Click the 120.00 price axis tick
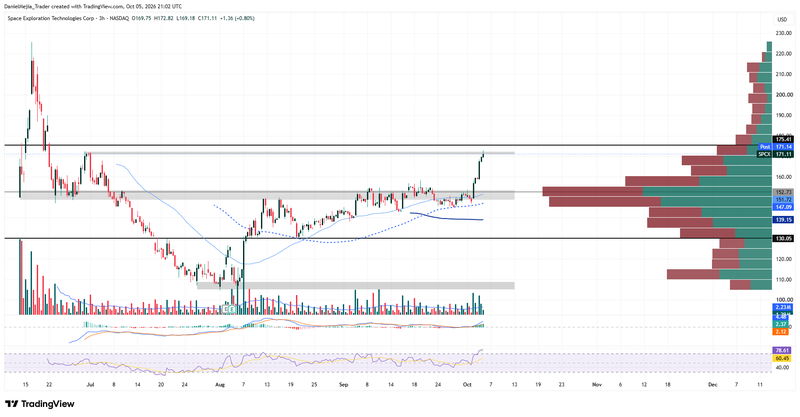The image size is (800, 417). point(784,259)
